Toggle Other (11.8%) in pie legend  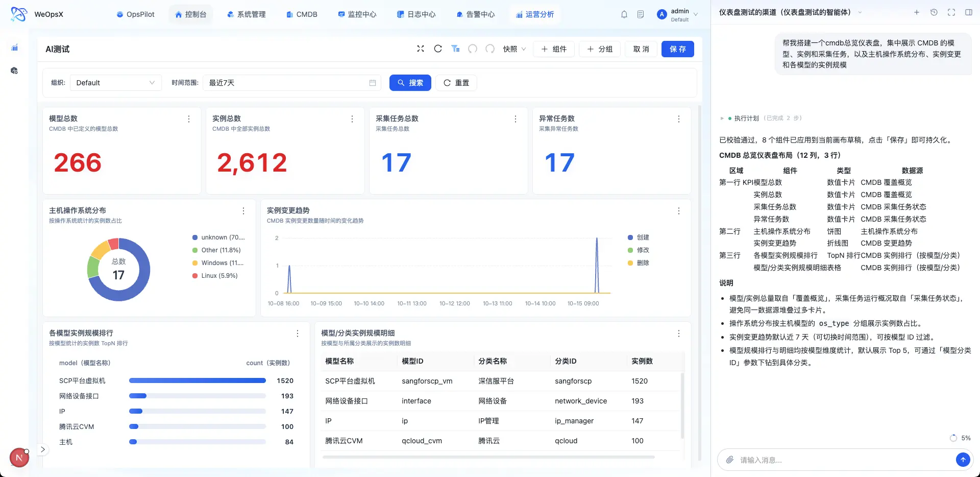tap(216, 250)
